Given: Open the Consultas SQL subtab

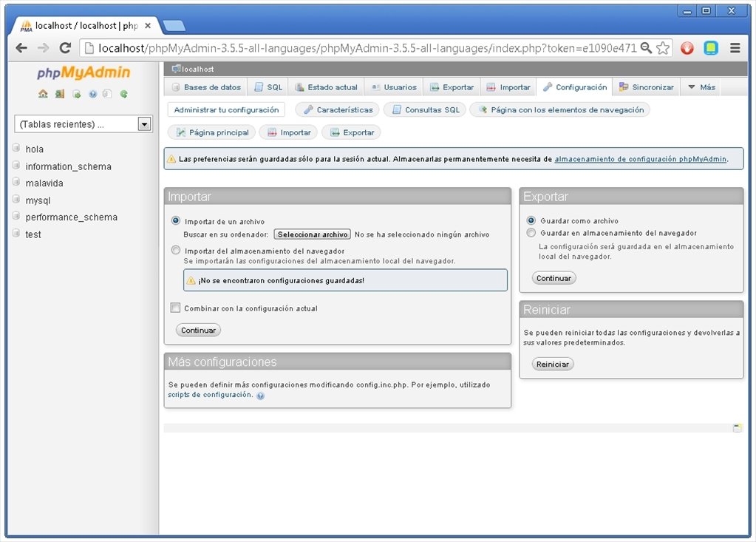Looking at the screenshot, I should pos(425,110).
